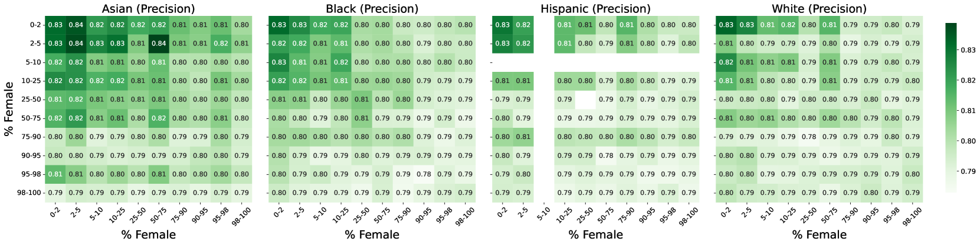The image size is (980, 245).
Task: Click "0-2" column label under Black heatmap
Action: click(x=279, y=211)
